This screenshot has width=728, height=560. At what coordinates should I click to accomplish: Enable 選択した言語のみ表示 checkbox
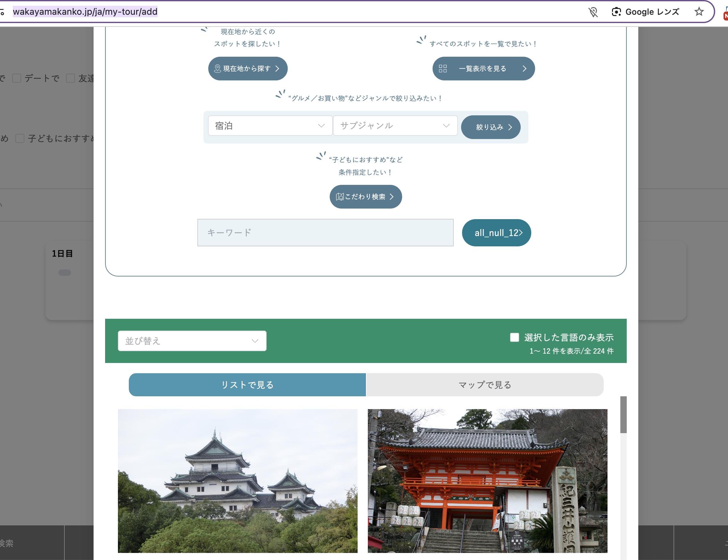click(514, 337)
